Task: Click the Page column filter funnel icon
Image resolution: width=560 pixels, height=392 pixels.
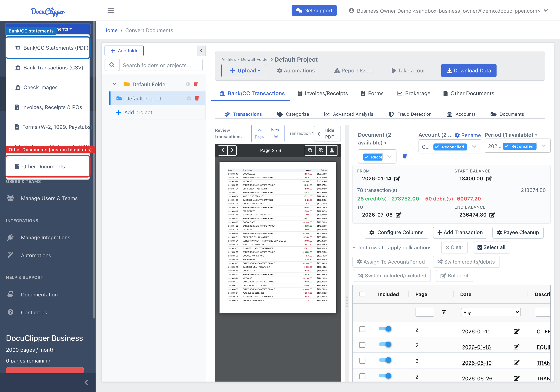Action: point(444,312)
